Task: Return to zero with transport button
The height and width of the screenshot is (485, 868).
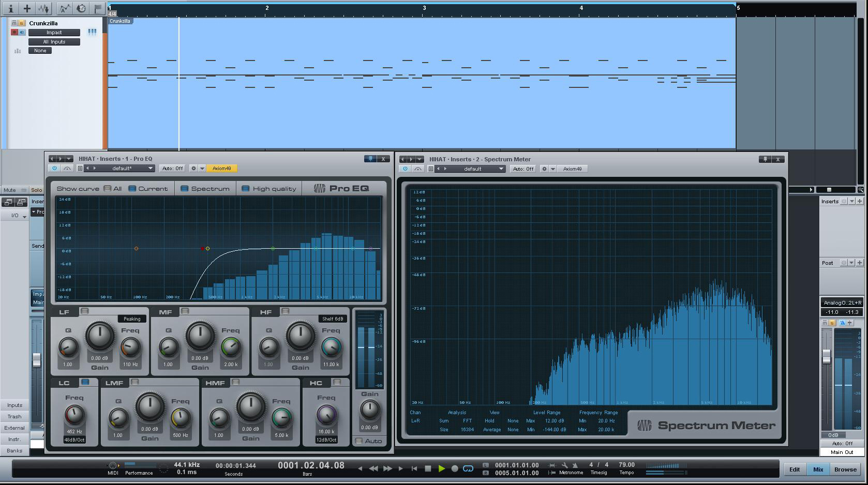Action: point(414,468)
